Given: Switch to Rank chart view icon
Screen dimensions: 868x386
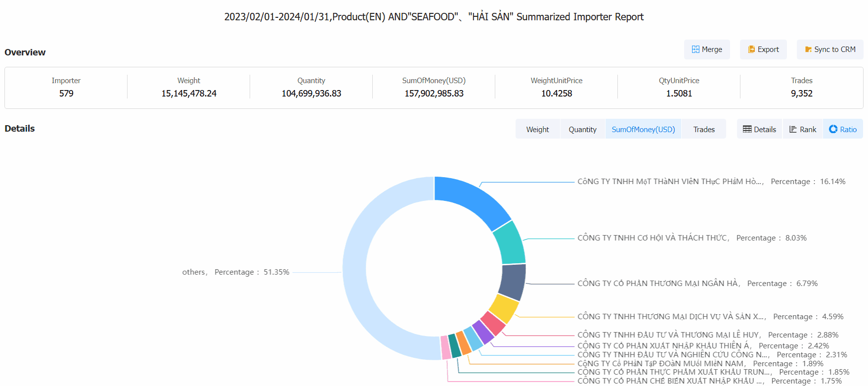Looking at the screenshot, I should click(793, 129).
